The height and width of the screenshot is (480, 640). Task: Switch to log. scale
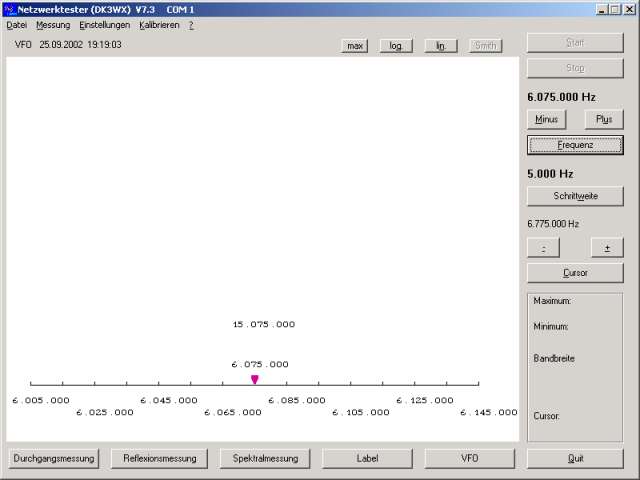396,46
